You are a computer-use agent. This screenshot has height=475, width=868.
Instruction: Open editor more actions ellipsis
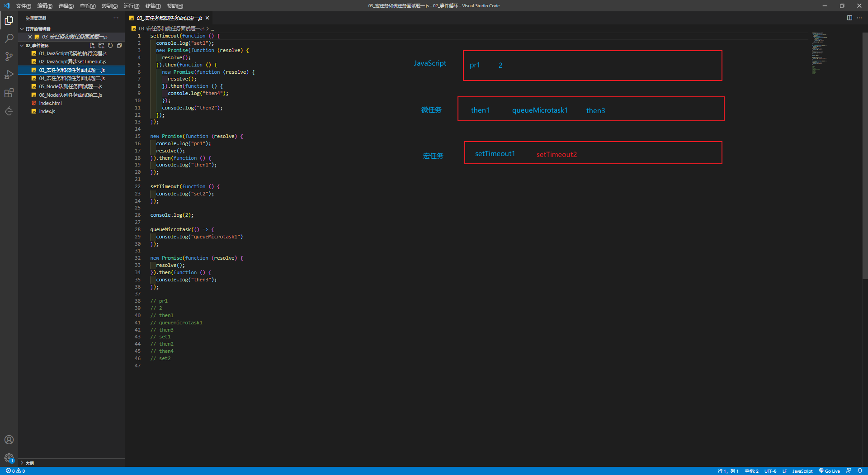point(859,18)
